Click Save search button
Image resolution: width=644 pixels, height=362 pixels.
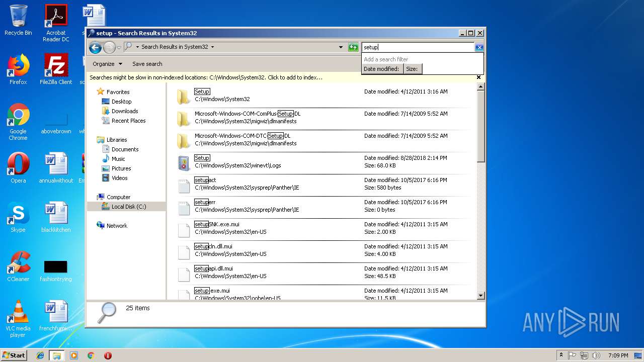(x=147, y=64)
